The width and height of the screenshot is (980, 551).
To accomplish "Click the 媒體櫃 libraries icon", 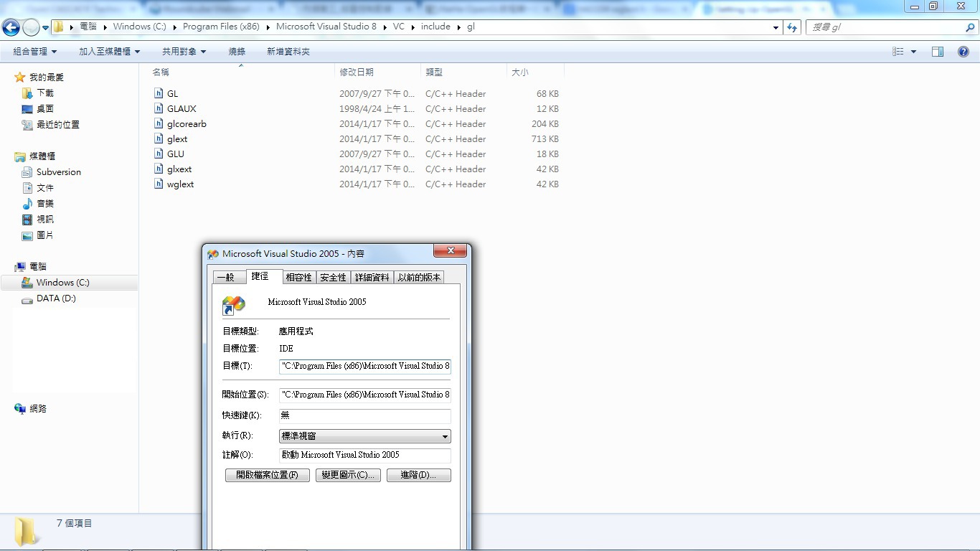I will tap(20, 156).
